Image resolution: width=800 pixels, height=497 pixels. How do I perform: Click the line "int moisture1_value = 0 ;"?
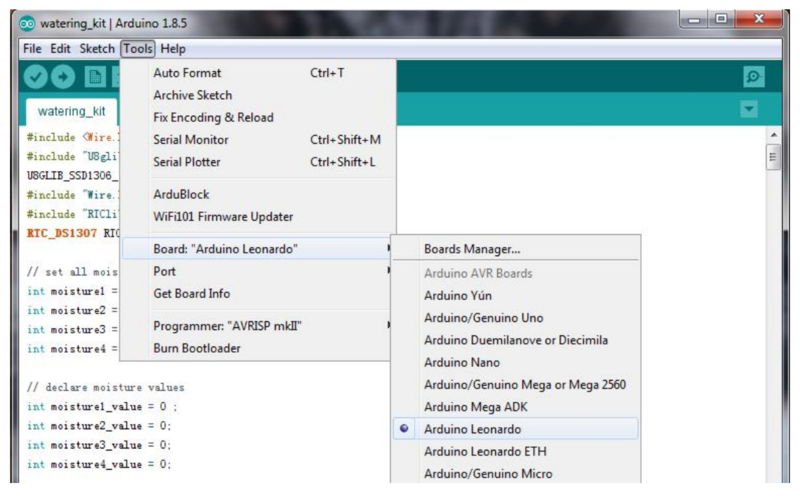pos(102,407)
